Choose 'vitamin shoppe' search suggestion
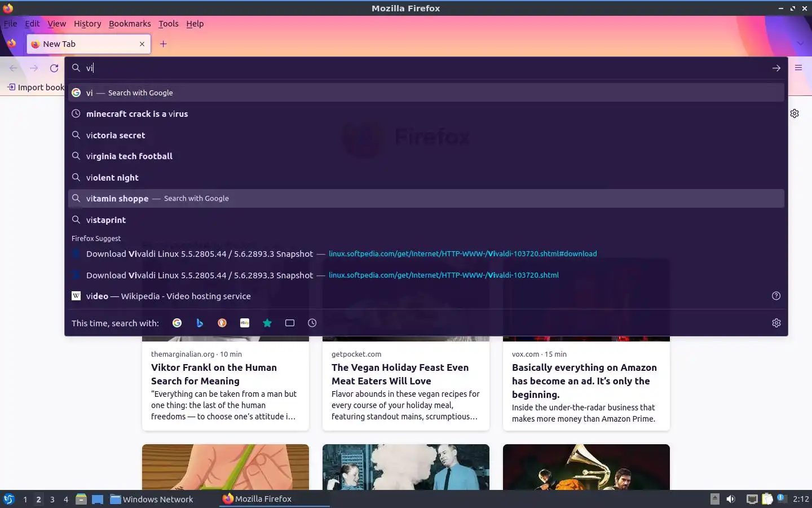The height and width of the screenshot is (508, 812). [426, 199]
